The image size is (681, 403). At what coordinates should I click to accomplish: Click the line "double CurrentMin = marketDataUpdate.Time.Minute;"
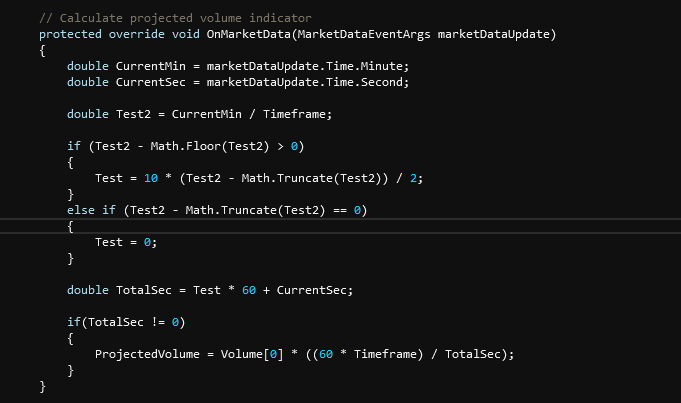point(238,66)
